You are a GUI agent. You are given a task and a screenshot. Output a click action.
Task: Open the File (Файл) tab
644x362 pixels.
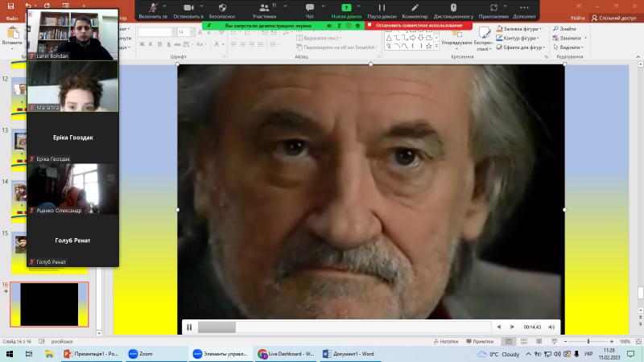tap(12, 18)
